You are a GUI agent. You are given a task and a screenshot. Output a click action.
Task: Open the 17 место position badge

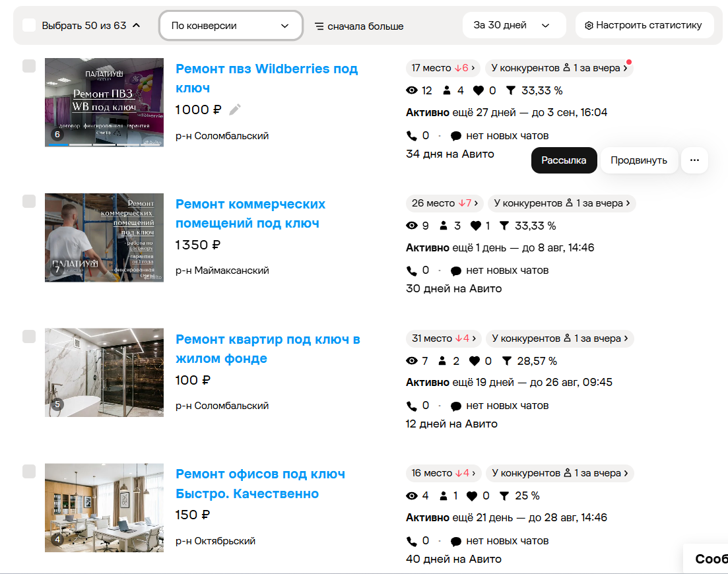(x=443, y=68)
